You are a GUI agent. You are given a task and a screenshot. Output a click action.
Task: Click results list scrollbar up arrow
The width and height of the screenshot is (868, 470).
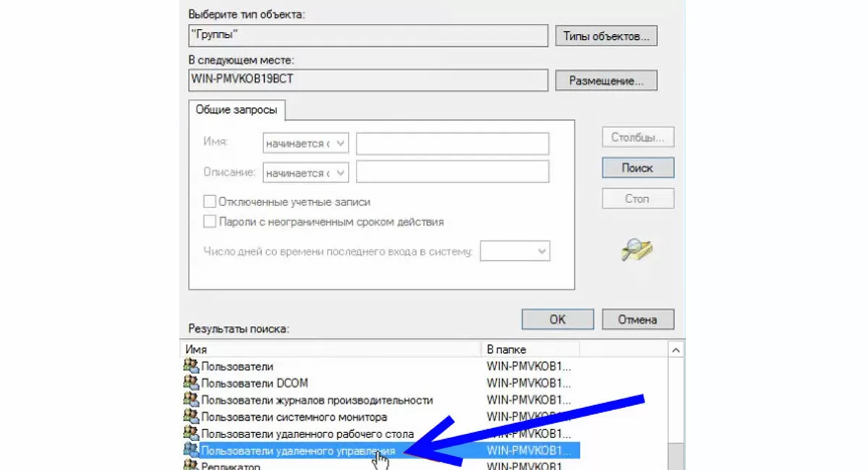tap(676, 350)
